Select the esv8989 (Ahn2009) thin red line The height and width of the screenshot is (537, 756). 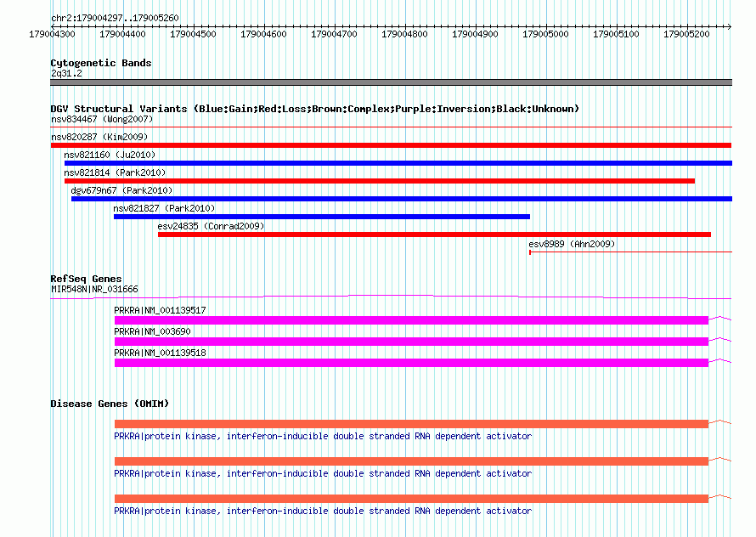point(630,252)
